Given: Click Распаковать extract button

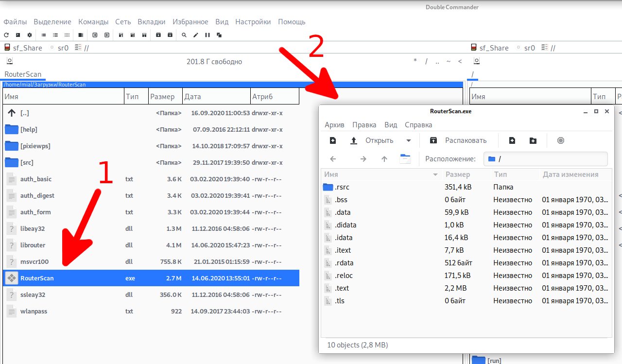Looking at the screenshot, I should [458, 140].
